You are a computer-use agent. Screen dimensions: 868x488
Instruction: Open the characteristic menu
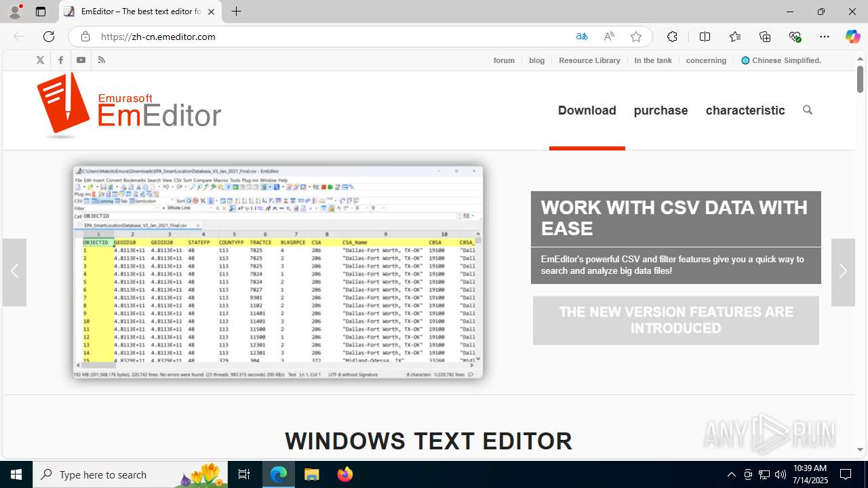click(745, 110)
